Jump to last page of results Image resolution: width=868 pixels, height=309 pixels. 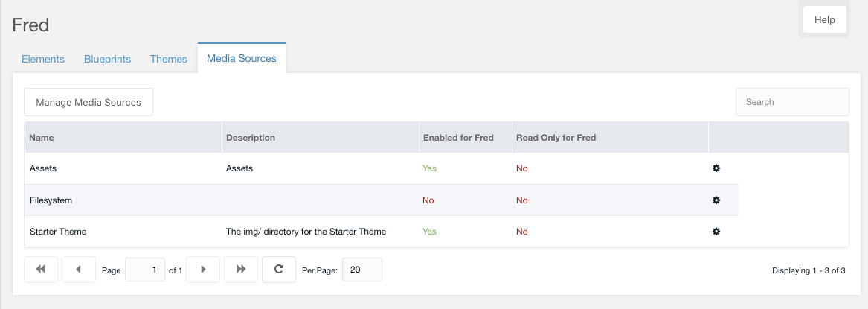coord(241,269)
